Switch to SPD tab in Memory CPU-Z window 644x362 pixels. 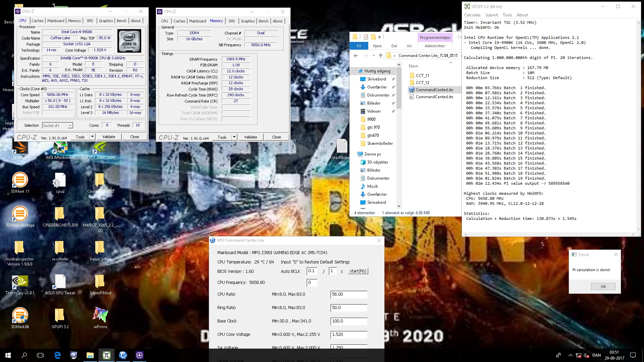(232, 21)
